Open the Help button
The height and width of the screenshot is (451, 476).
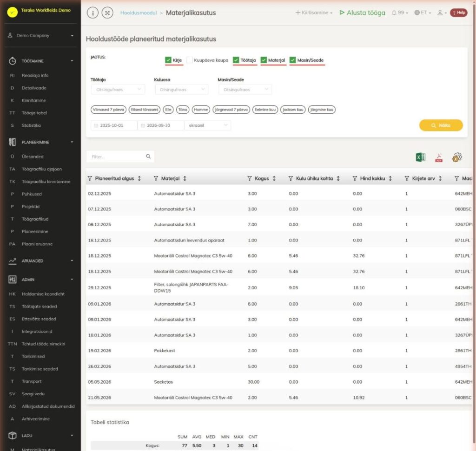click(x=459, y=13)
